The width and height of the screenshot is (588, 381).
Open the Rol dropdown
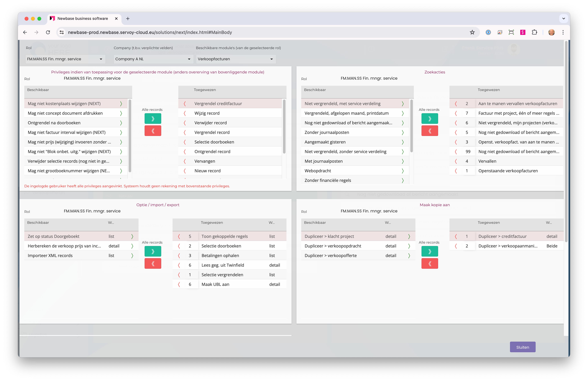click(x=65, y=59)
